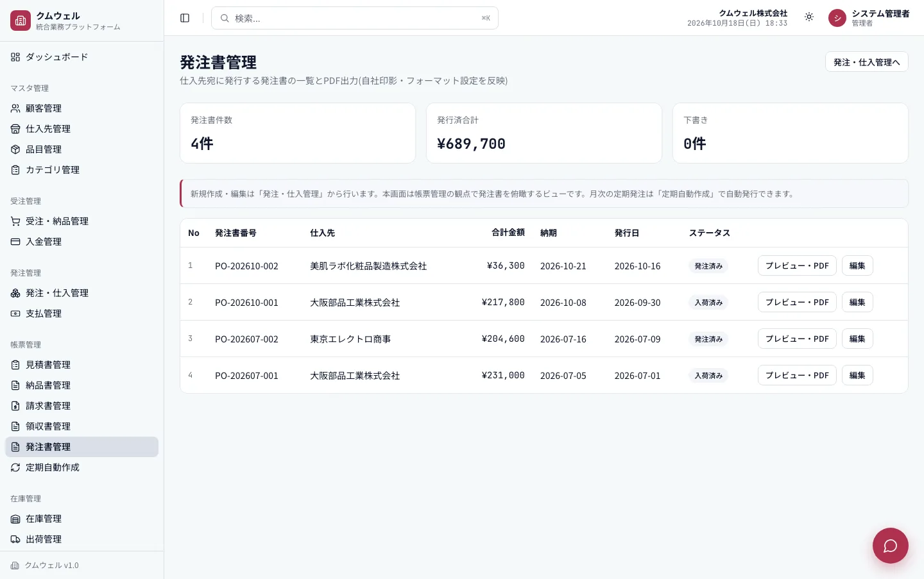This screenshot has height=579, width=924.
Task: Click the 発注・仕入管理へ button
Action: coord(866,62)
